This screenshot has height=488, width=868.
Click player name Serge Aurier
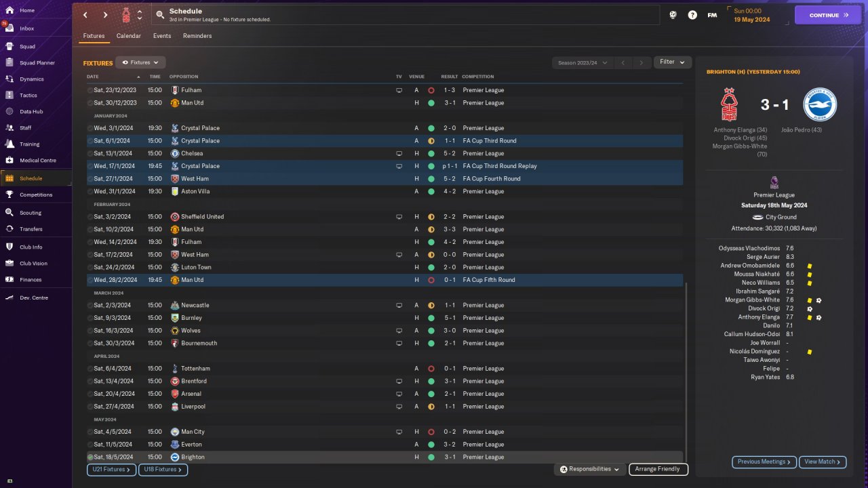tap(763, 257)
